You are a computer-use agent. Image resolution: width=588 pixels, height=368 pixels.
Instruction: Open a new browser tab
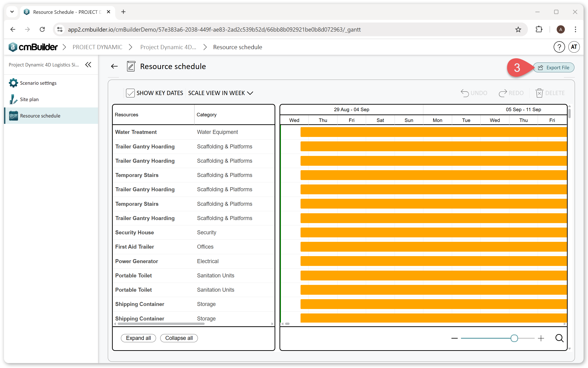123,12
